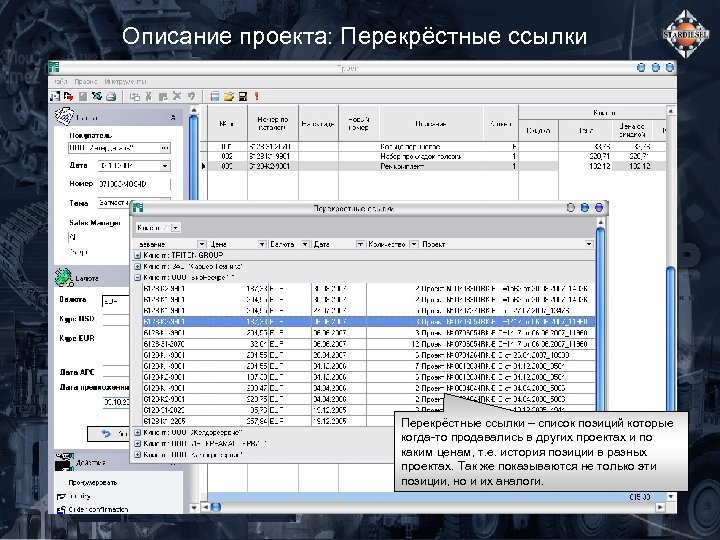Collapse the expanded third Клиент group
The height and width of the screenshot is (540, 720).
point(137,278)
